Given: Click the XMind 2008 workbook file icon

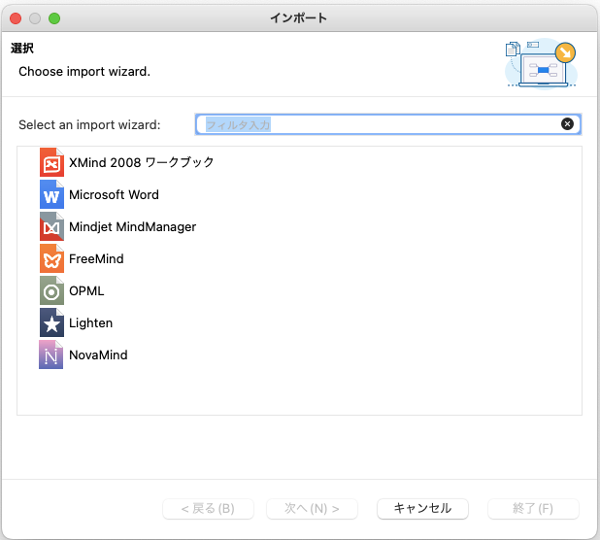Looking at the screenshot, I should [52, 162].
